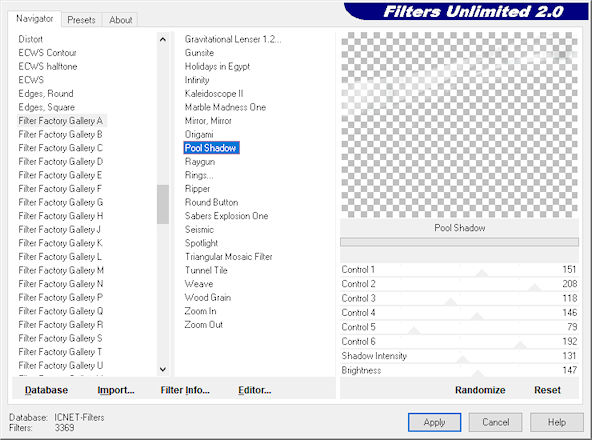Click the category list scroll down arrow
Viewport: 592px width, 440px height.
pyautogui.click(x=163, y=369)
